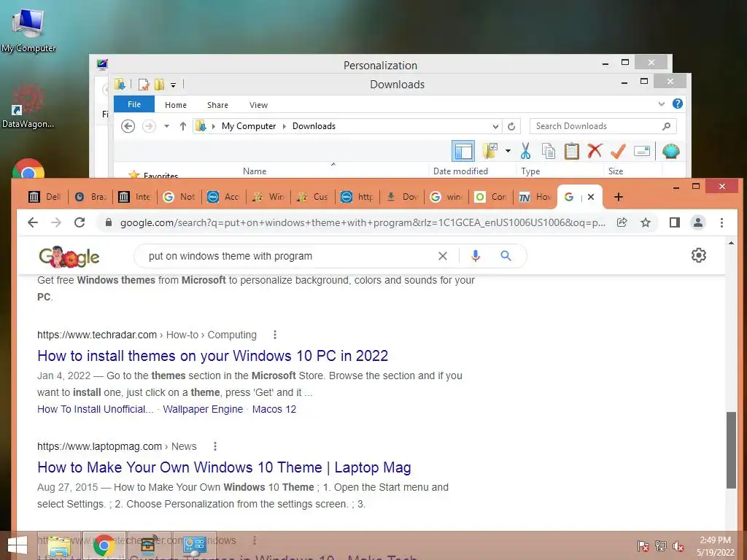Open recent locations dropdown in Downloads
The image size is (747, 560).
pyautogui.click(x=167, y=126)
